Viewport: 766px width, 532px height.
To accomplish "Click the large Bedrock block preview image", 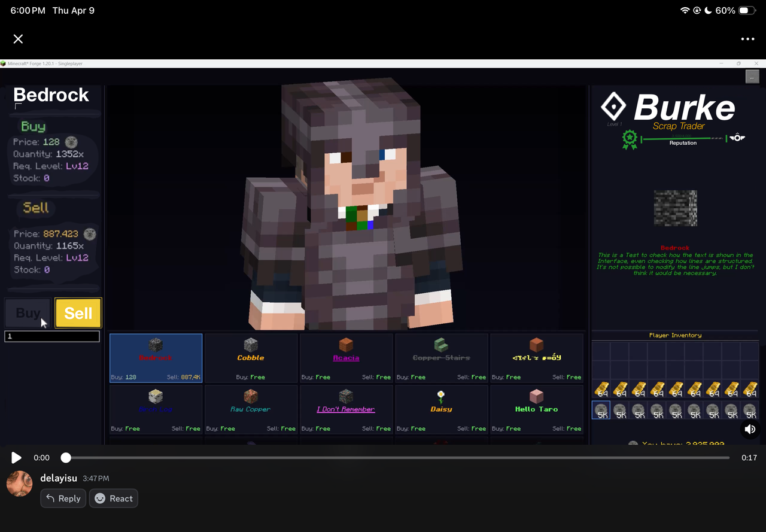I will (x=675, y=208).
